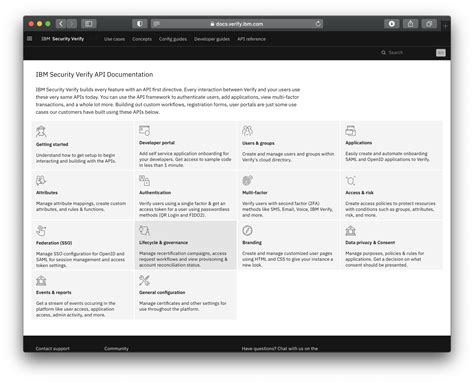Viewport: 474px width, 383px height.
Task: Open the Access & risk title link
Action: tap(359, 193)
